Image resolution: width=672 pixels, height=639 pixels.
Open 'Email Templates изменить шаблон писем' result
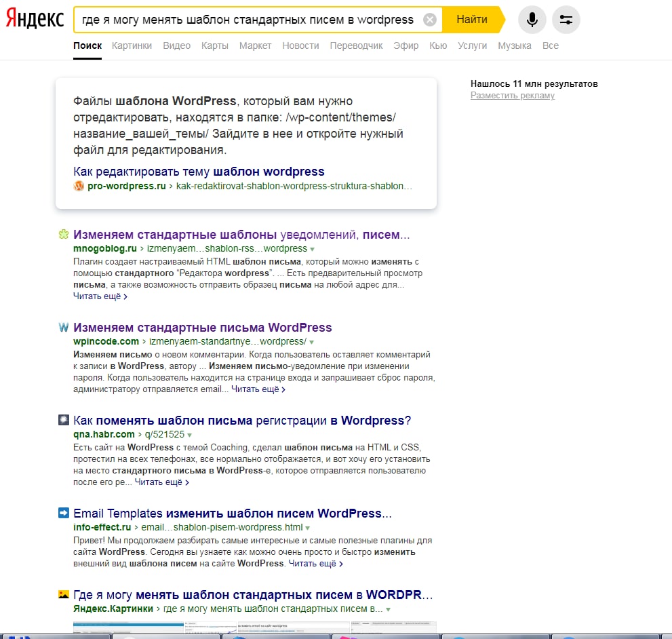click(233, 514)
